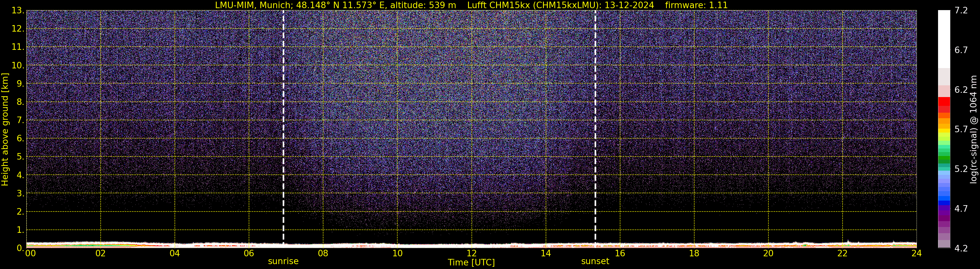Click the height axis tick "8."
The width and height of the screenshot is (980, 269).
pyautogui.click(x=20, y=102)
